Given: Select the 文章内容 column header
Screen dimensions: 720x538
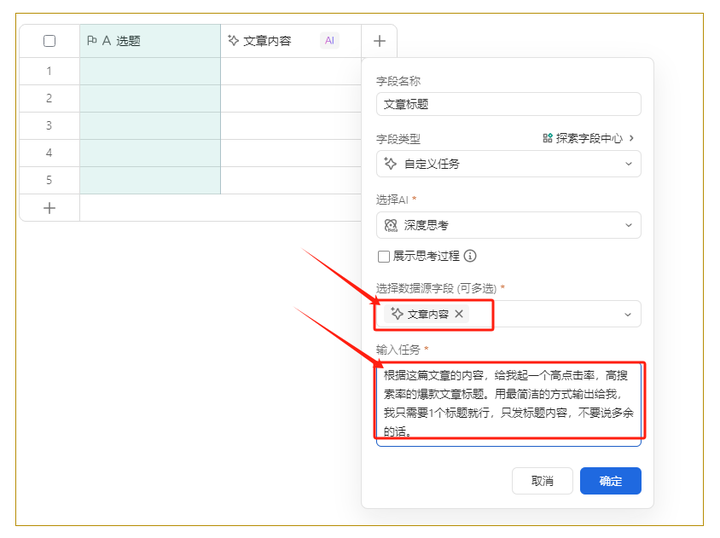Looking at the screenshot, I should coord(291,41).
